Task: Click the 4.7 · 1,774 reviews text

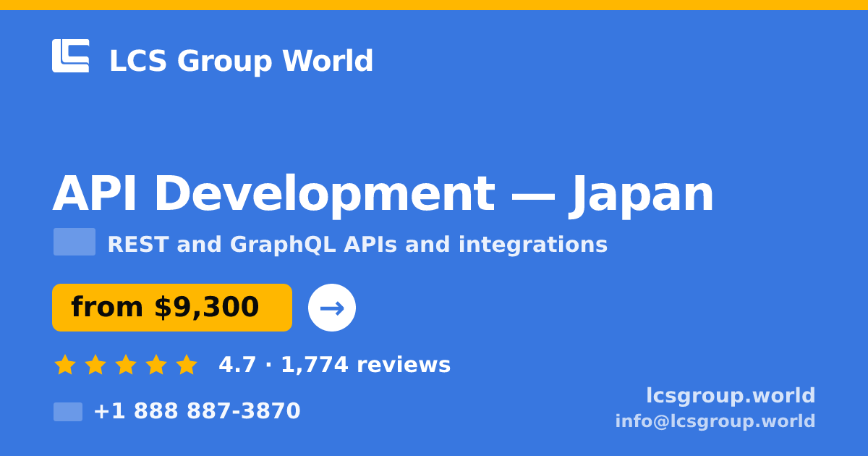Action: [x=334, y=365]
